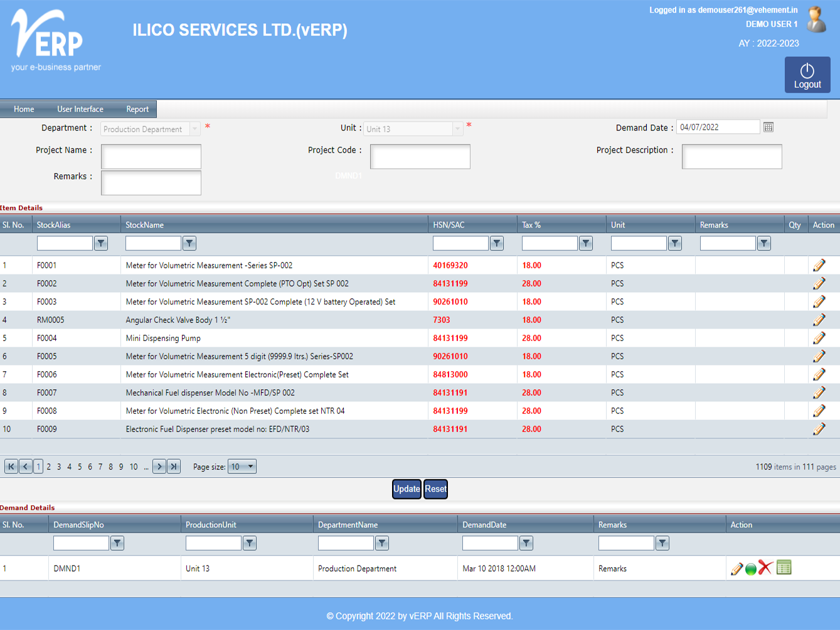This screenshot has width=840, height=630.
Task: Log out using the Logout button
Action: [x=807, y=75]
